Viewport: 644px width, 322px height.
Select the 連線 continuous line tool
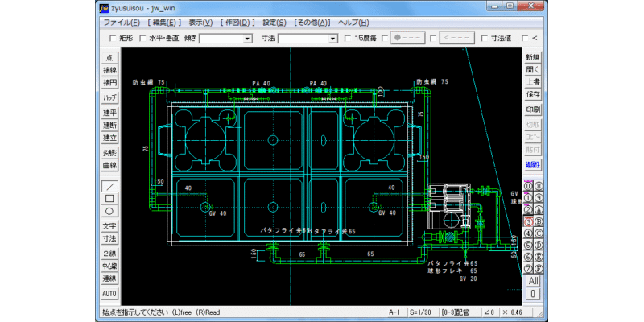(109, 279)
